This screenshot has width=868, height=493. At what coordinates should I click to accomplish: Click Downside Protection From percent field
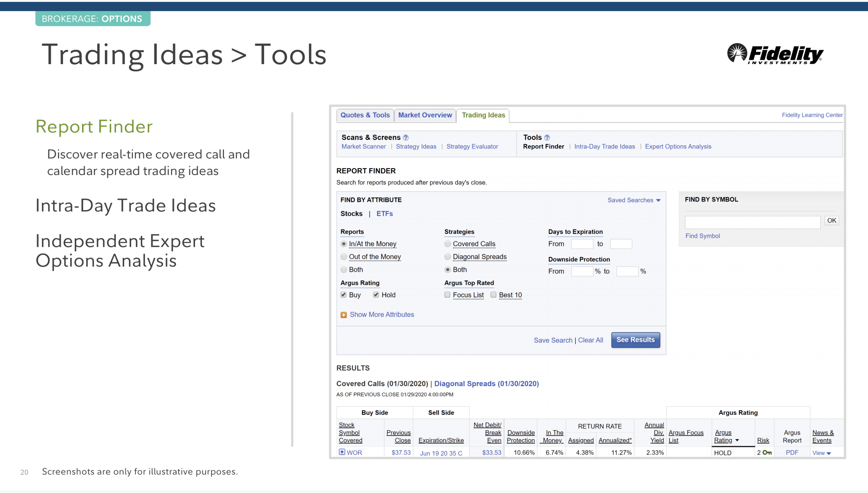coord(582,271)
